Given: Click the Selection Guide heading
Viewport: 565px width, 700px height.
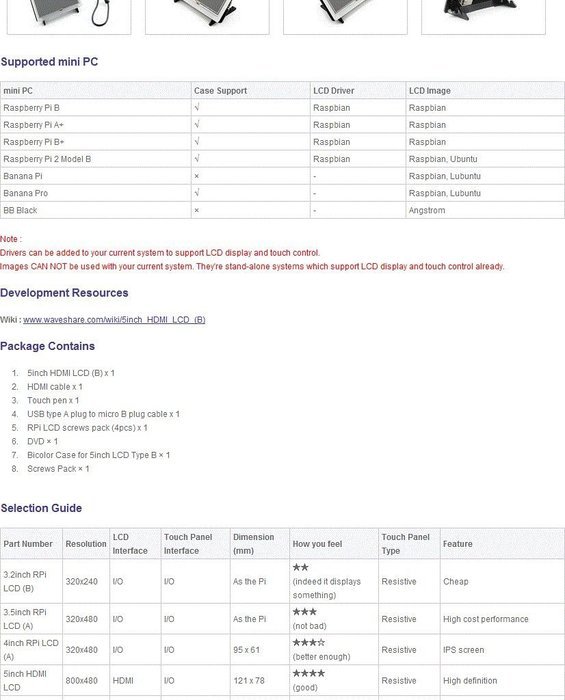Looking at the screenshot, I should coord(42,508).
